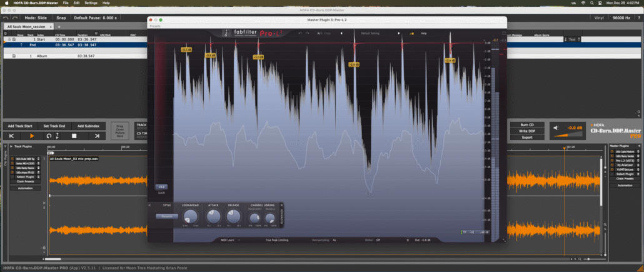The image size is (644, 272).
Task: Jump to previous track start icon
Action: (x=11, y=136)
